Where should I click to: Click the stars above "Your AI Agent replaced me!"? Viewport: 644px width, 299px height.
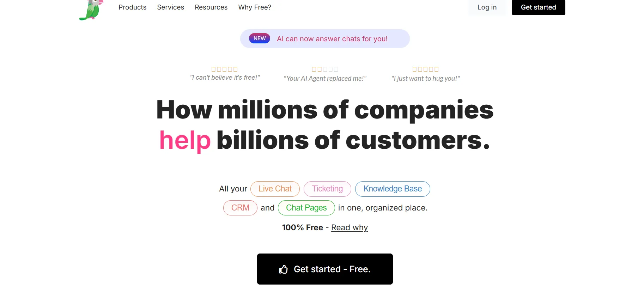click(325, 69)
